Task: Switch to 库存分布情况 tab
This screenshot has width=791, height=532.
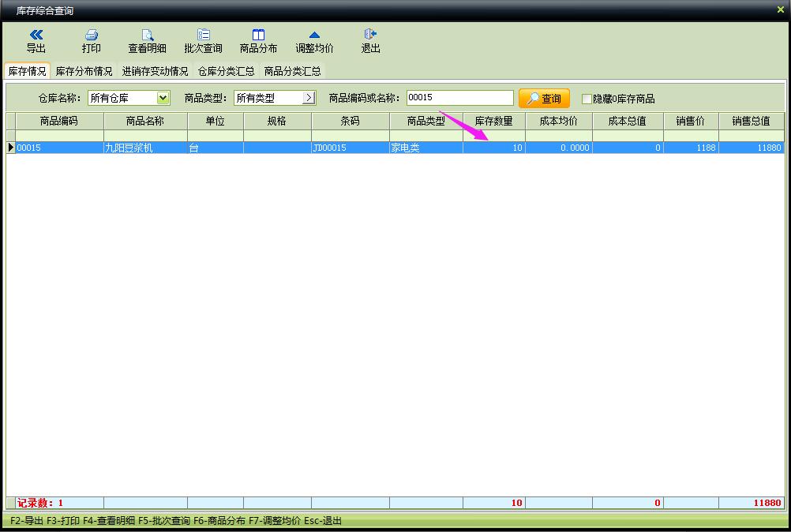Action: [84, 71]
